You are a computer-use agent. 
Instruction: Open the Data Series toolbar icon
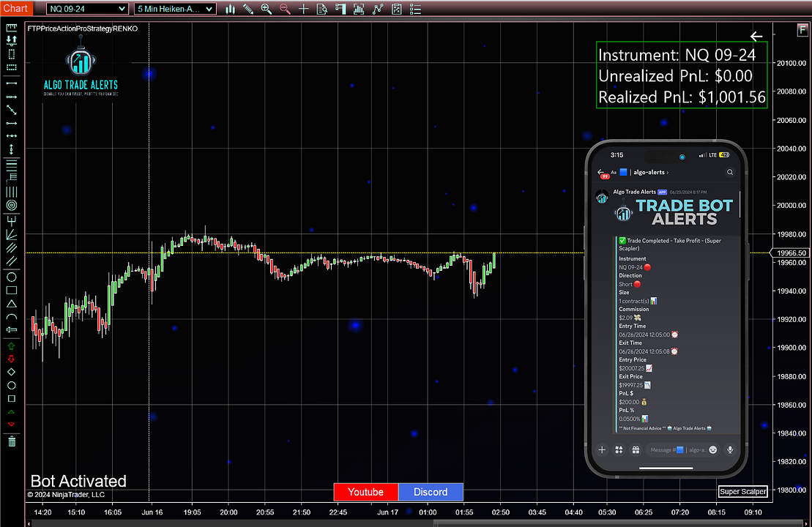(x=359, y=9)
